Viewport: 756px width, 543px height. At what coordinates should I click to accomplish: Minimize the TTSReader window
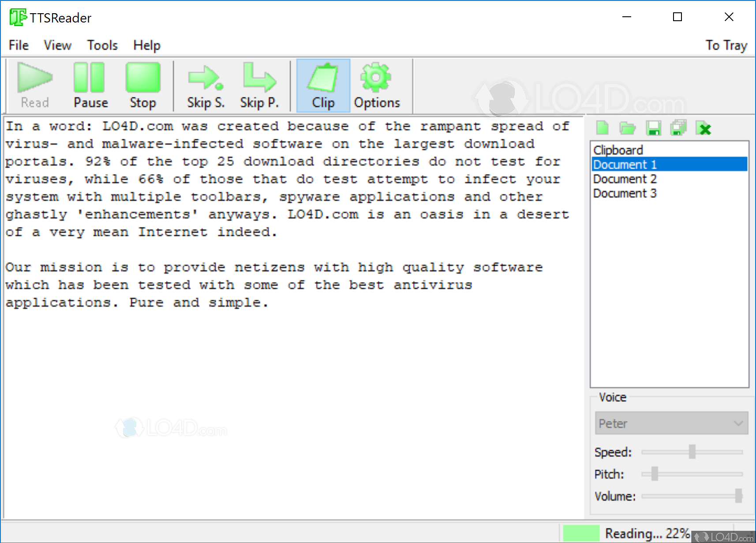pyautogui.click(x=627, y=17)
